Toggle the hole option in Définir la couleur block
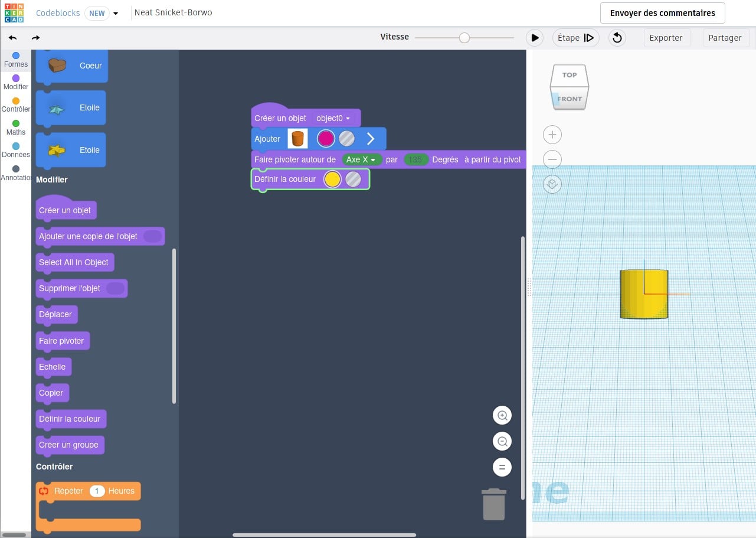Image resolution: width=756 pixels, height=538 pixels. point(353,180)
